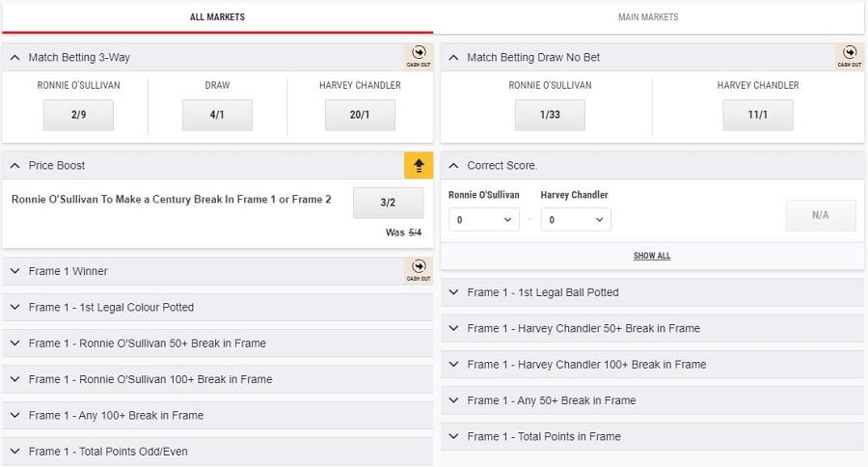Switch to the Main Markets tab
Screen dimensions: 868x467
click(648, 17)
